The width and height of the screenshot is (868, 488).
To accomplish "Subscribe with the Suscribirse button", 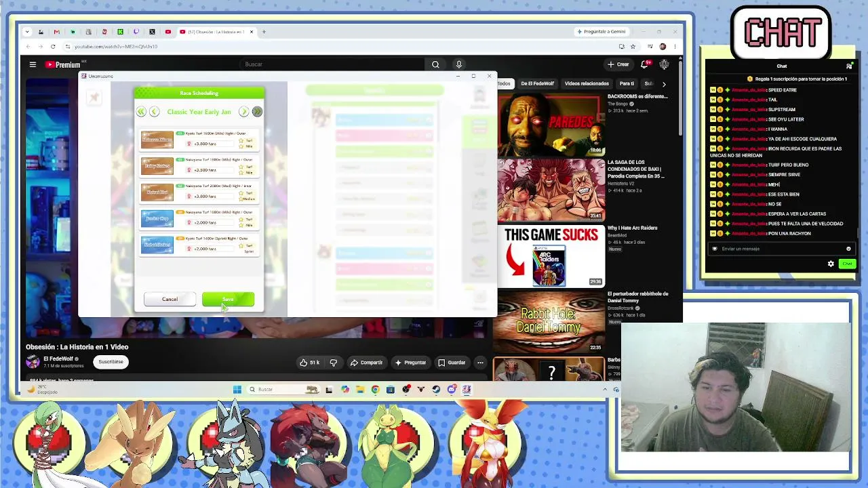I will tap(111, 362).
